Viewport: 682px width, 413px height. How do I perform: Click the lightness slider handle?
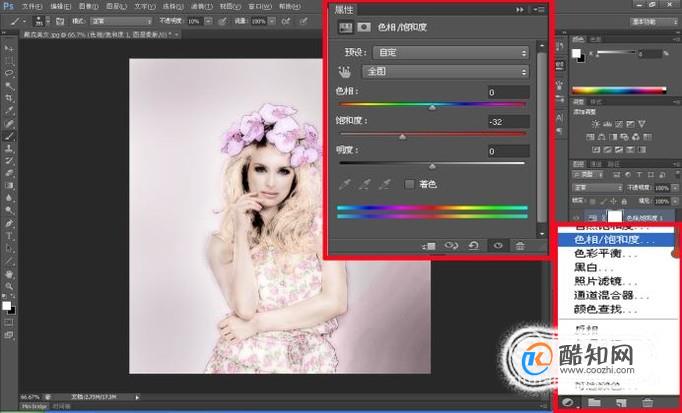[432, 166]
